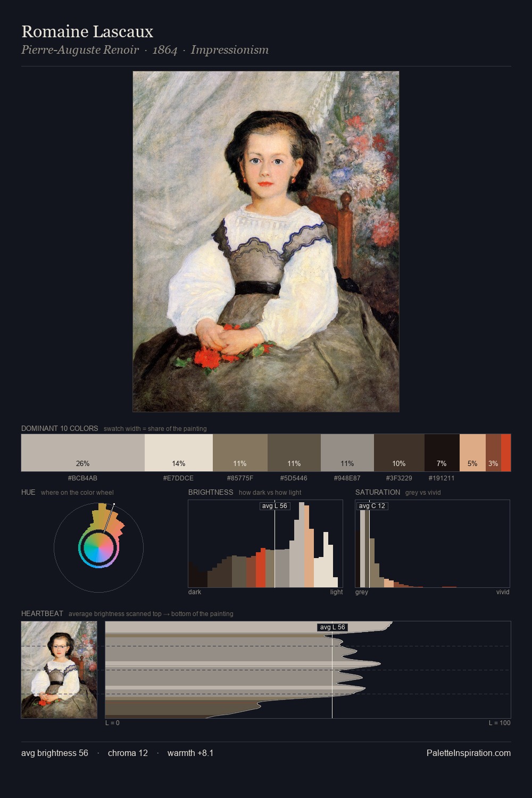Click the 'HUE' section heading
The height and width of the screenshot is (798, 532).
click(x=28, y=492)
